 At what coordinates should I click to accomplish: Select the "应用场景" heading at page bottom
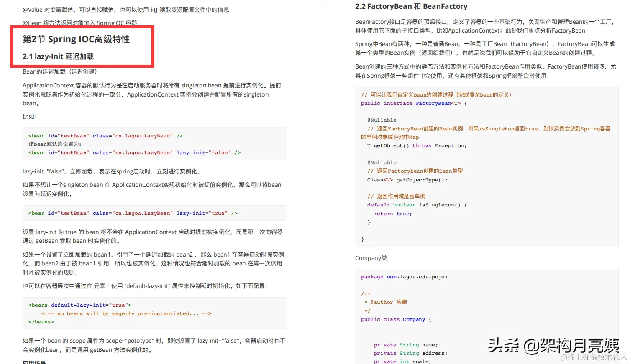pos(34,362)
